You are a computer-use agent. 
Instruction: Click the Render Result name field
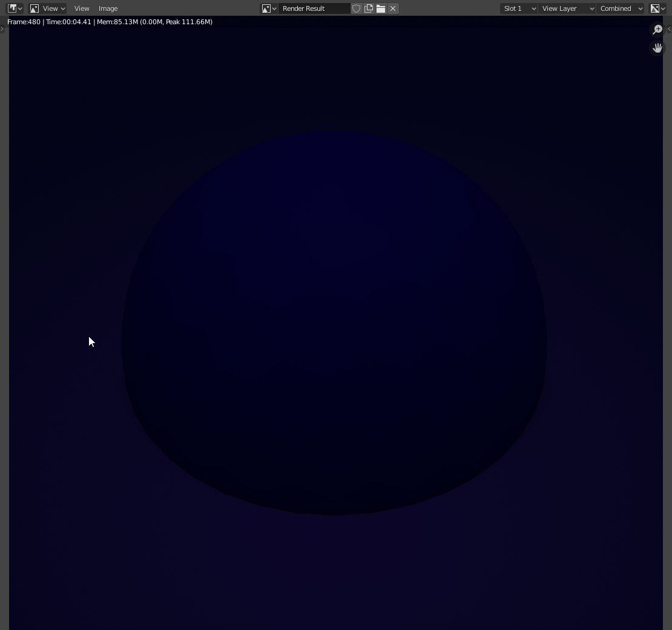coord(314,8)
